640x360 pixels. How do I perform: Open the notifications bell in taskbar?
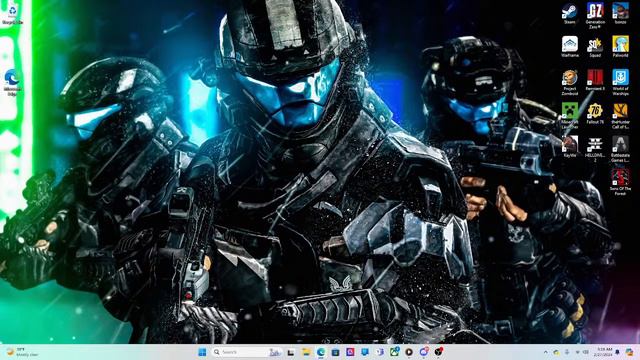coord(618,352)
